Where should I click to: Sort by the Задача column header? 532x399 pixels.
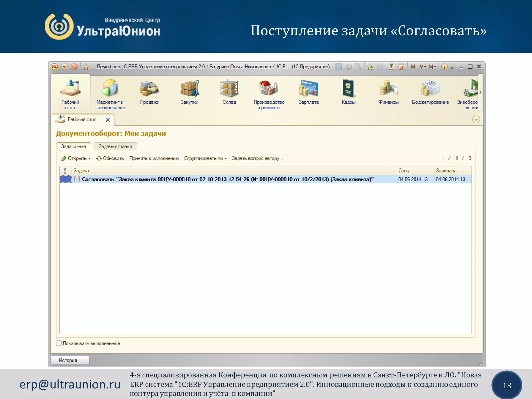(x=234, y=171)
